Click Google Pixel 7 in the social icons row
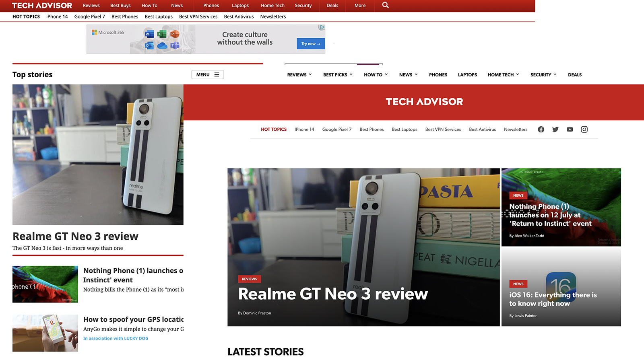Image resolution: width=644 pixels, height=362 pixels. coord(337,130)
